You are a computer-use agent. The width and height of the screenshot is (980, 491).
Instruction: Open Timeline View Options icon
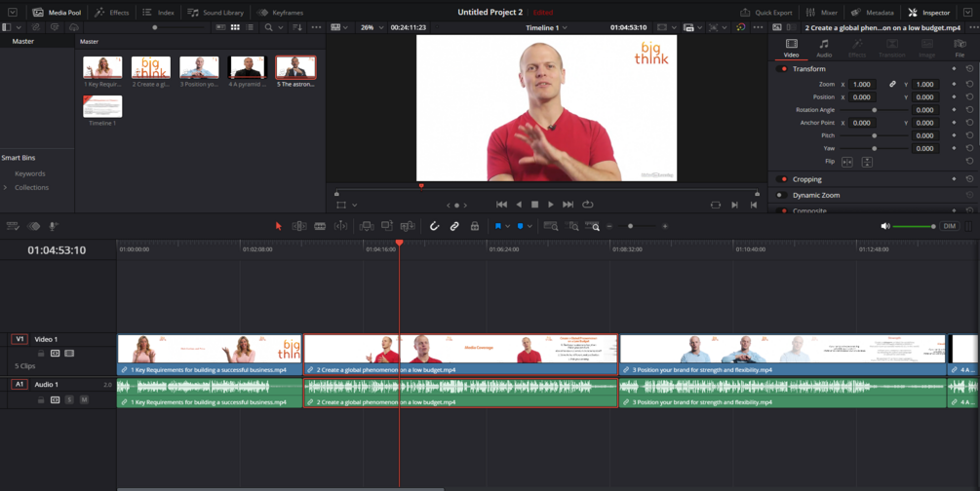pyautogui.click(x=13, y=226)
